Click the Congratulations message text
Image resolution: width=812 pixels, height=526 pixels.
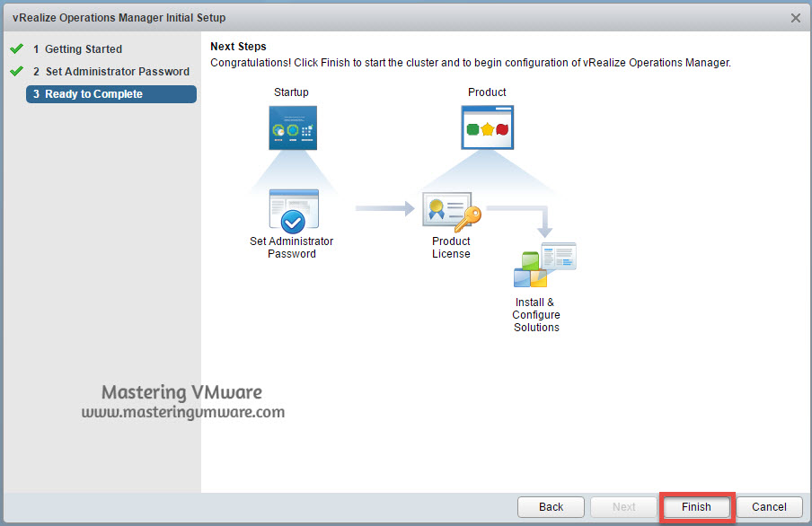(470, 63)
